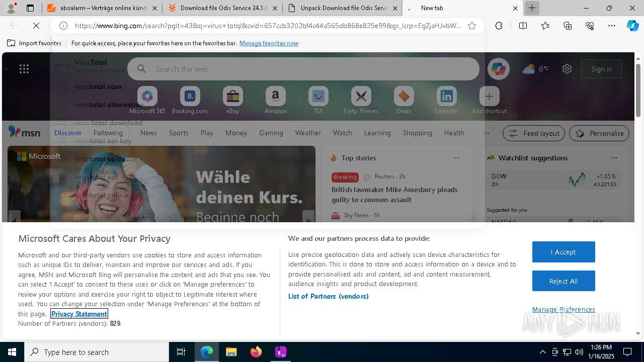Viewport: 644px width, 362px height.
Task: Click the Reject All cookies button
Action: [563, 281]
